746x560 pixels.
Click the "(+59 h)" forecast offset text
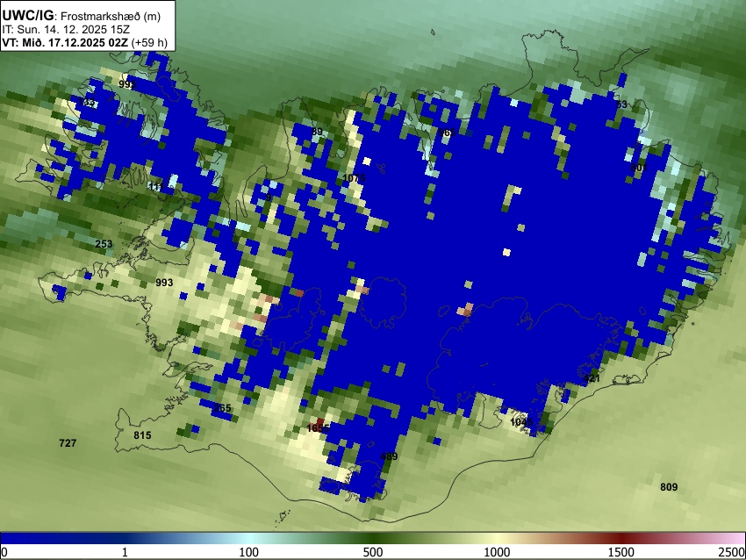149,42
